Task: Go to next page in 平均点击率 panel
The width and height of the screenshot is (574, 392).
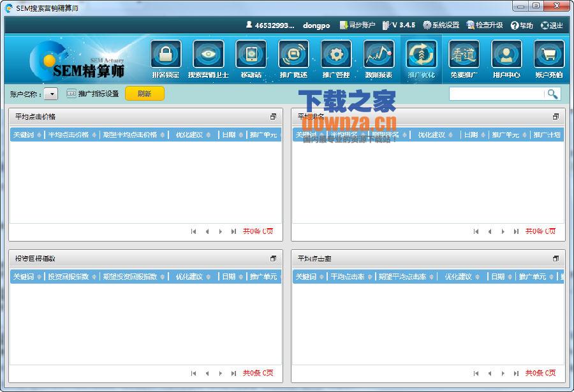Action: (503, 374)
